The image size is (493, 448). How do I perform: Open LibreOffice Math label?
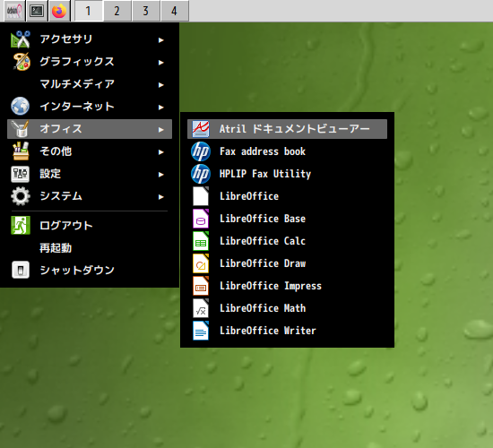[x=263, y=308]
